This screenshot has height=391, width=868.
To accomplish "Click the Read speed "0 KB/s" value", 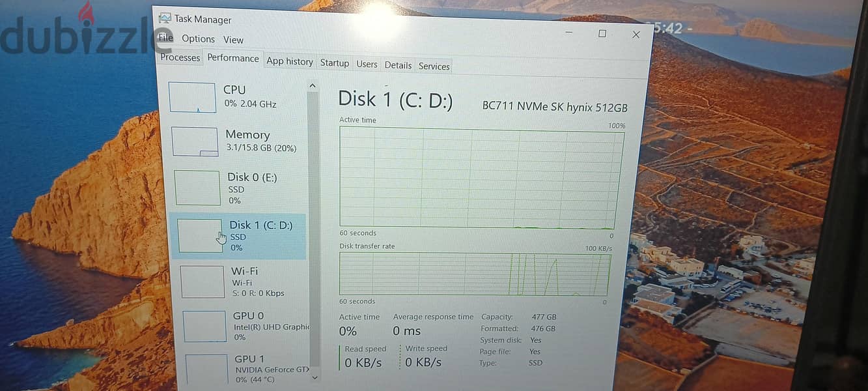I will tap(363, 362).
